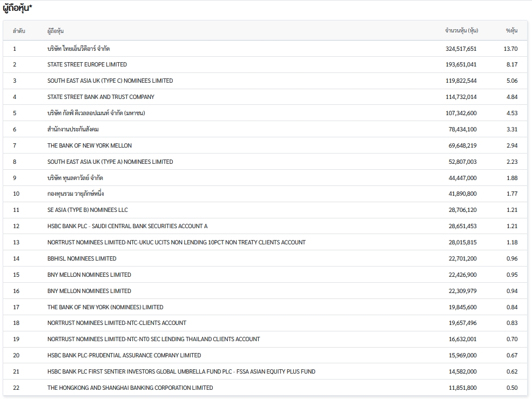Image resolution: width=532 pixels, height=399 pixels.
Task: Click BBHISL NOMINEES LIMITED name
Action: [82, 258]
